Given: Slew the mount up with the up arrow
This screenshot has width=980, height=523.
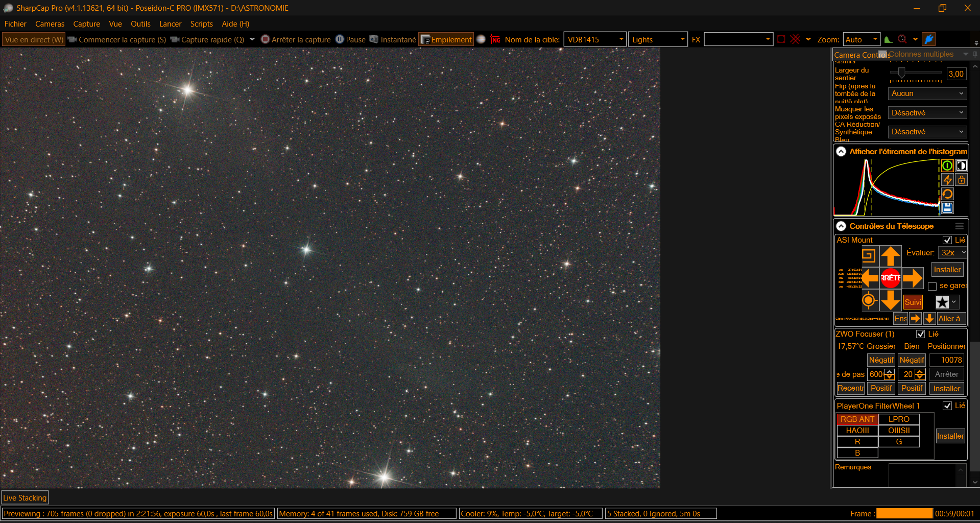Looking at the screenshot, I should (891, 256).
